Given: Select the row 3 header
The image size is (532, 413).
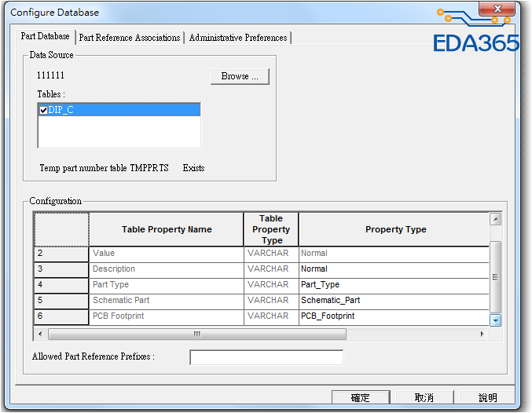Looking at the screenshot, I should tap(61, 269).
